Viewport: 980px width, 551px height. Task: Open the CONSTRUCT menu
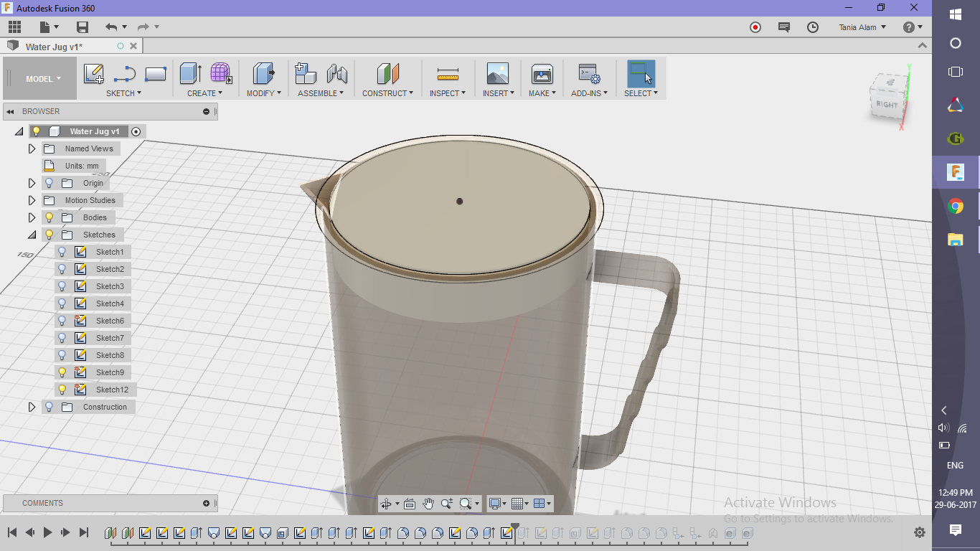pos(387,93)
